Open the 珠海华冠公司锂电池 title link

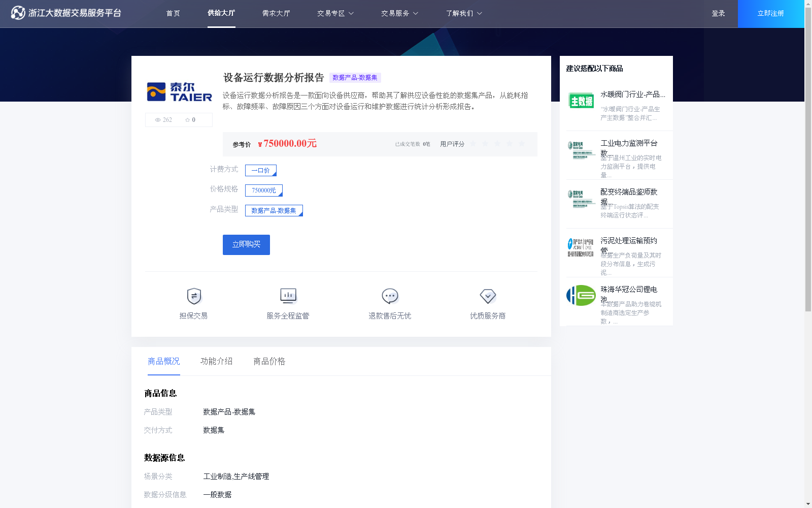click(629, 294)
